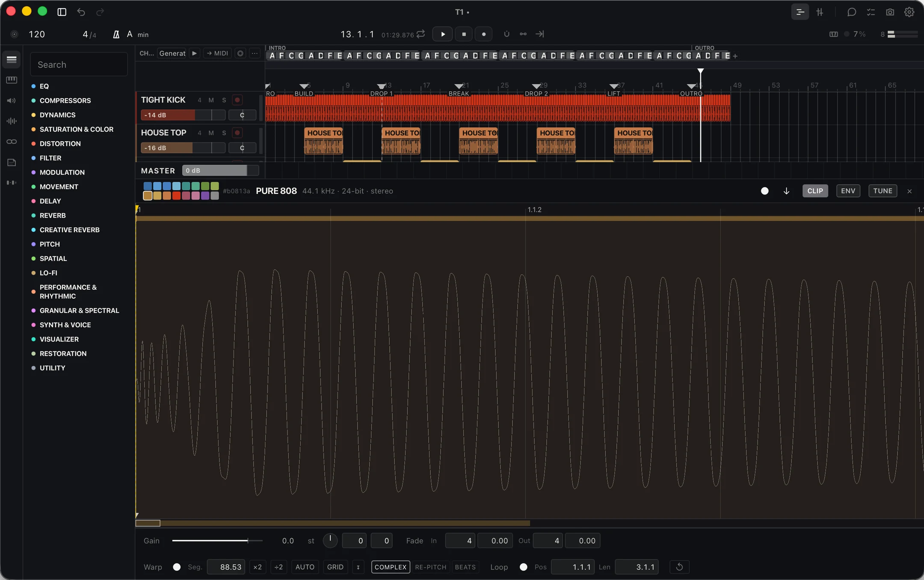Arm recording with the transport record button
The width and height of the screenshot is (924, 580).
click(484, 34)
